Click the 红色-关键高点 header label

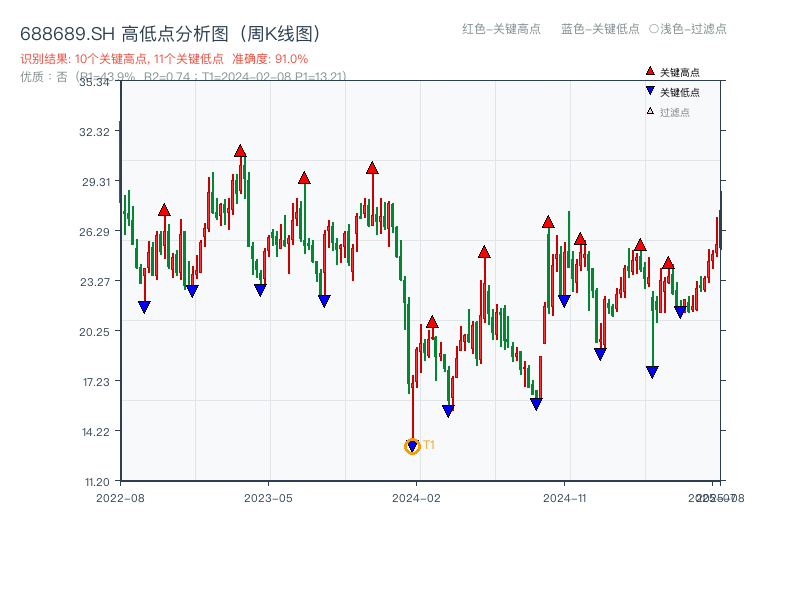(x=501, y=29)
